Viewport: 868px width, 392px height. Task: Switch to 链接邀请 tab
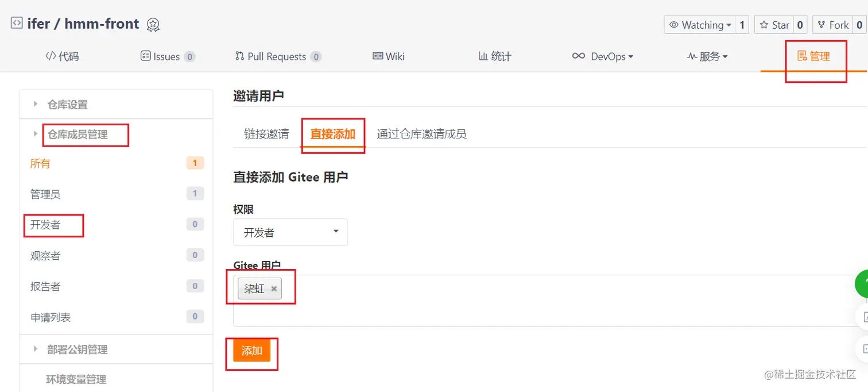pos(266,134)
